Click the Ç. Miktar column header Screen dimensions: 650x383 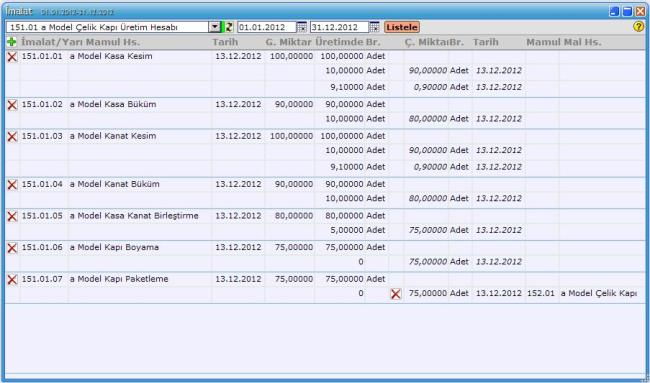(427, 42)
